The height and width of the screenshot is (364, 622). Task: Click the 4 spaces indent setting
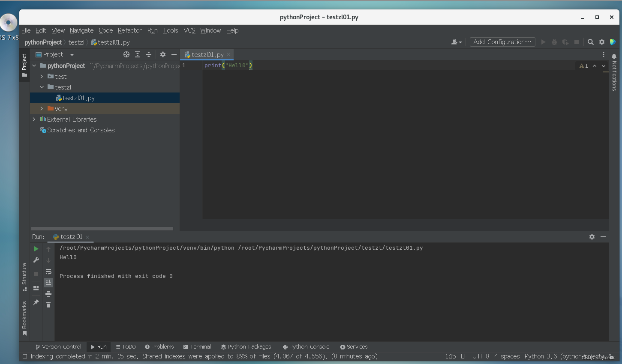coord(507,356)
